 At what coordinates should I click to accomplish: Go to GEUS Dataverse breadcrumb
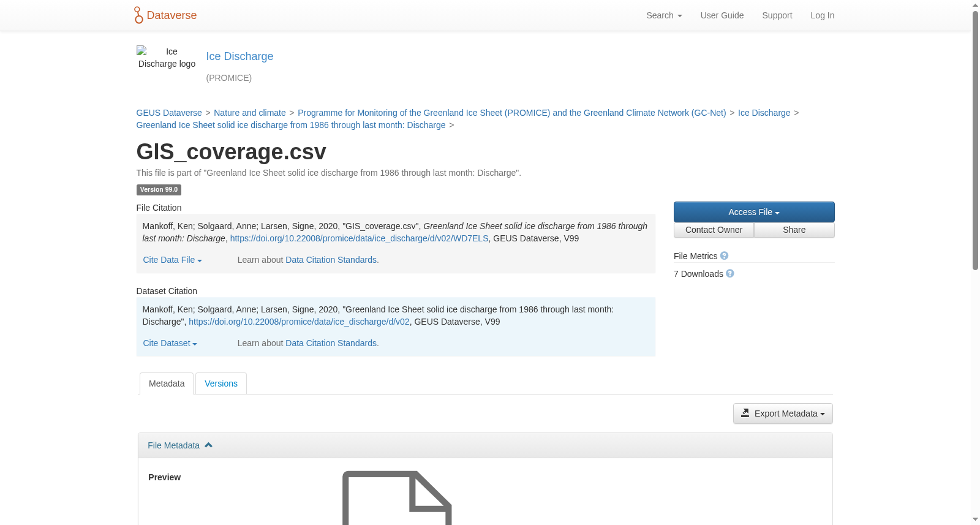tap(169, 113)
